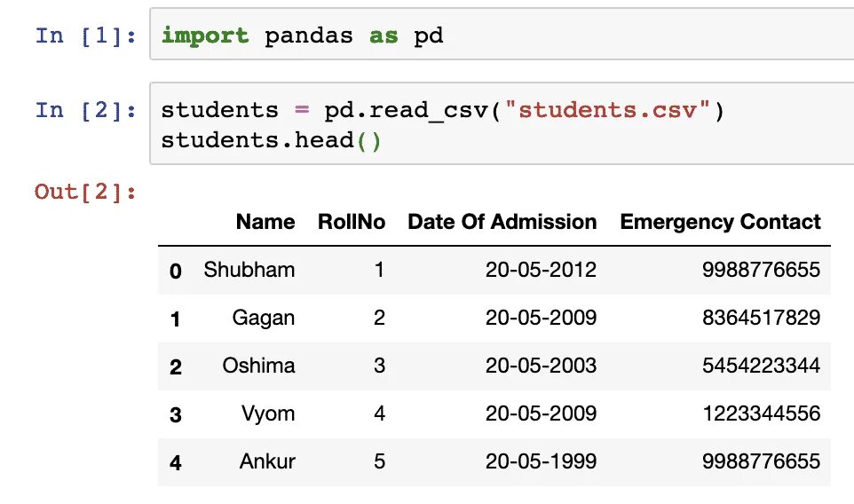The image size is (854, 504).
Task: Click the Emergency Contact column header
Action: [720, 222]
